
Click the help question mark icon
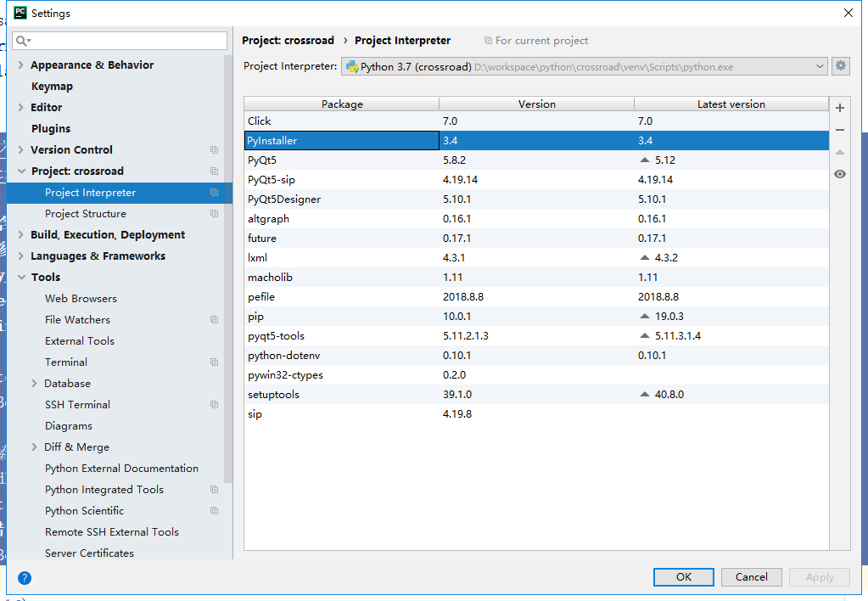click(25, 578)
